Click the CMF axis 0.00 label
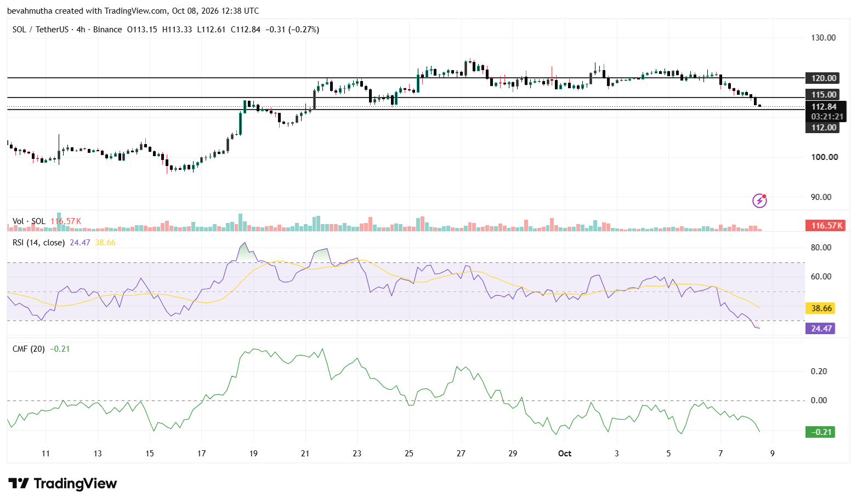 [819, 400]
